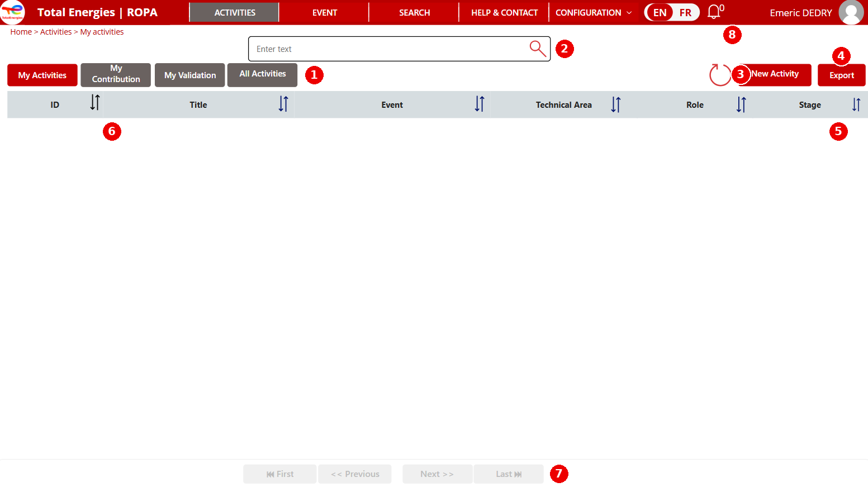This screenshot has height=487, width=868.
Task: Select the My Contribution tab
Action: click(x=116, y=75)
